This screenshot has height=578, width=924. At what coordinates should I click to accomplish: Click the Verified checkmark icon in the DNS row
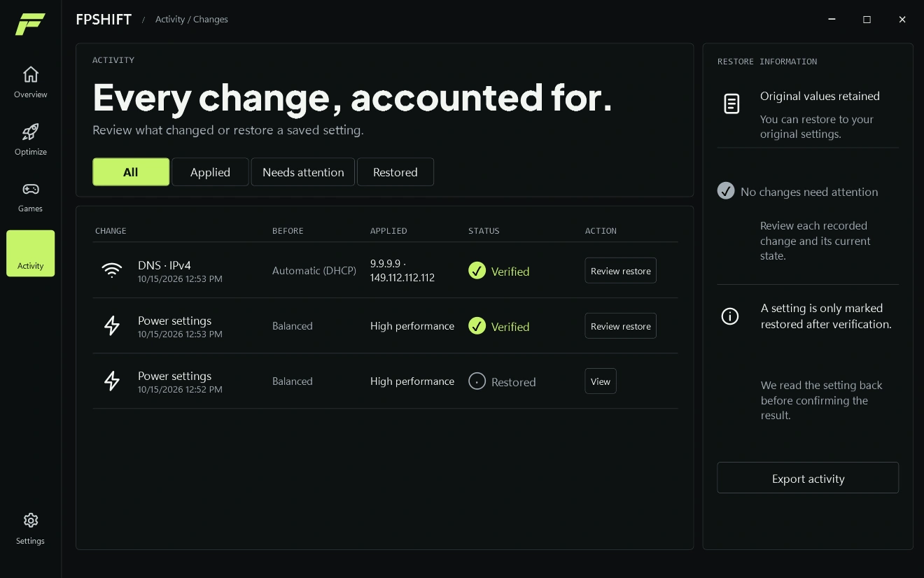[477, 271]
